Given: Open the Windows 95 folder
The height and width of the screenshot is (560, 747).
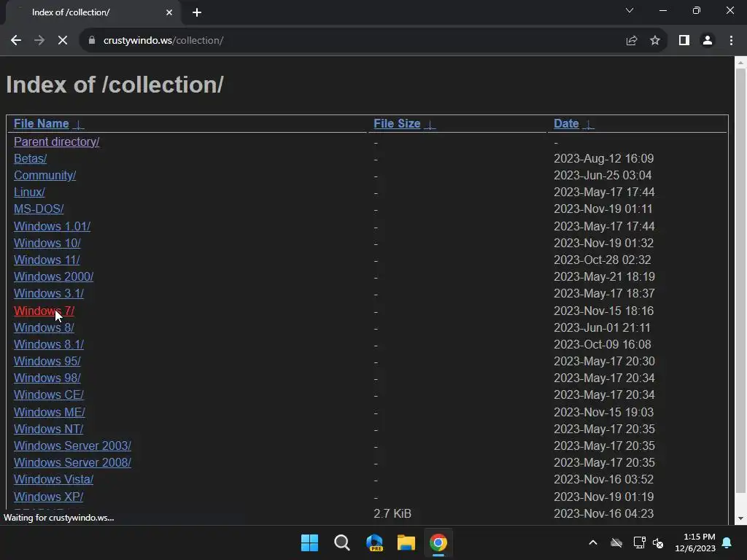Looking at the screenshot, I should tap(47, 362).
